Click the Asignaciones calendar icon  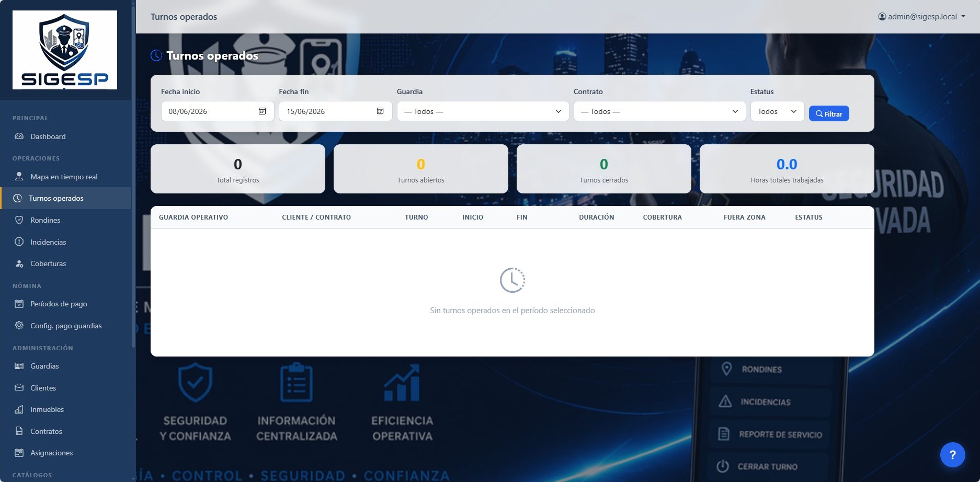point(19,453)
